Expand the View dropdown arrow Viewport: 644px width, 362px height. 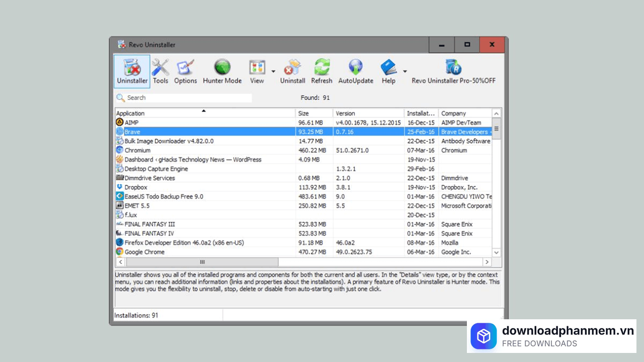tap(273, 71)
